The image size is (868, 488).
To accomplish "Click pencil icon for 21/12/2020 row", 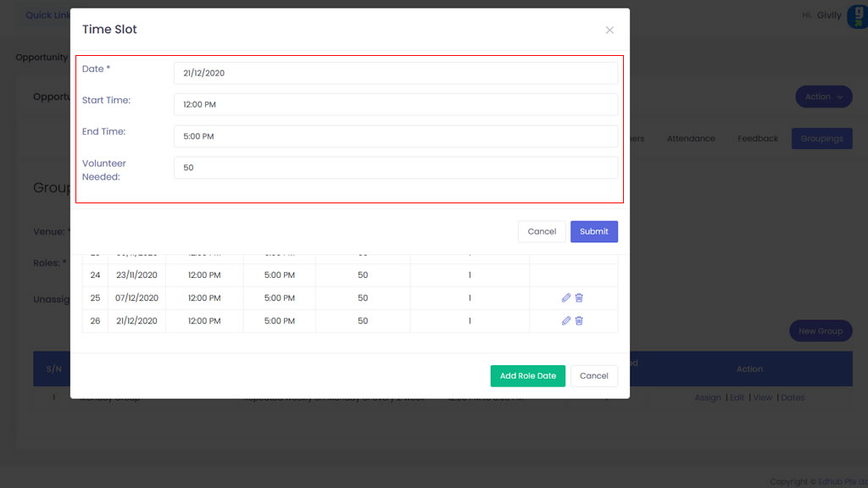I will pyautogui.click(x=566, y=321).
